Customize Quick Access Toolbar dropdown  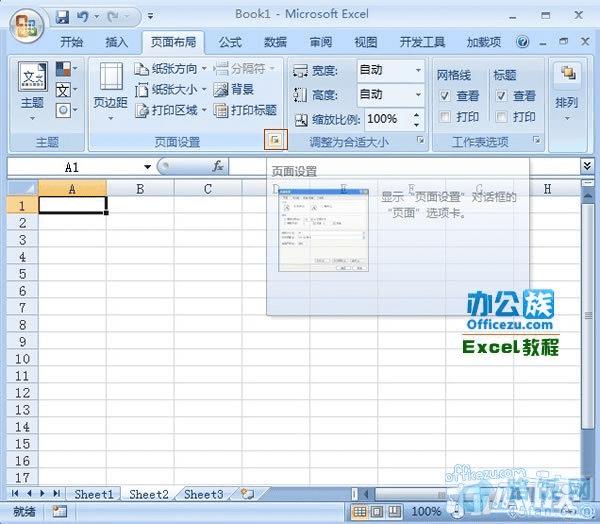coord(151,16)
